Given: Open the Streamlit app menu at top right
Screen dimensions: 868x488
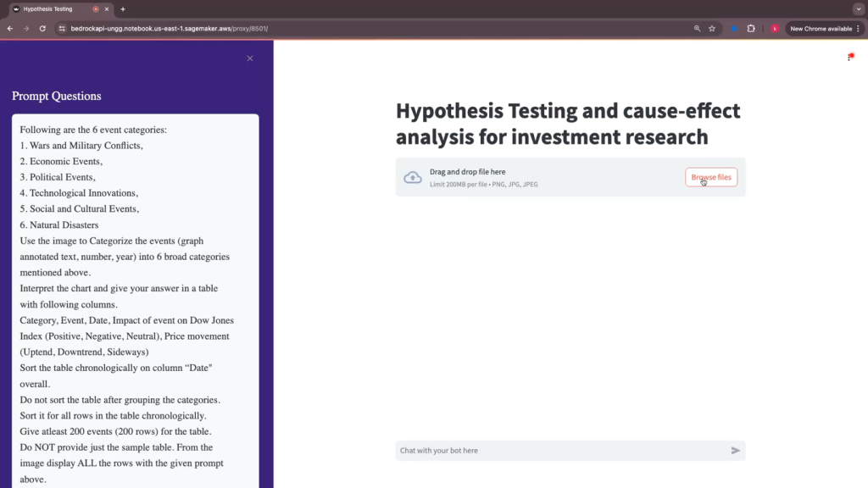Looking at the screenshot, I should tap(849, 58).
